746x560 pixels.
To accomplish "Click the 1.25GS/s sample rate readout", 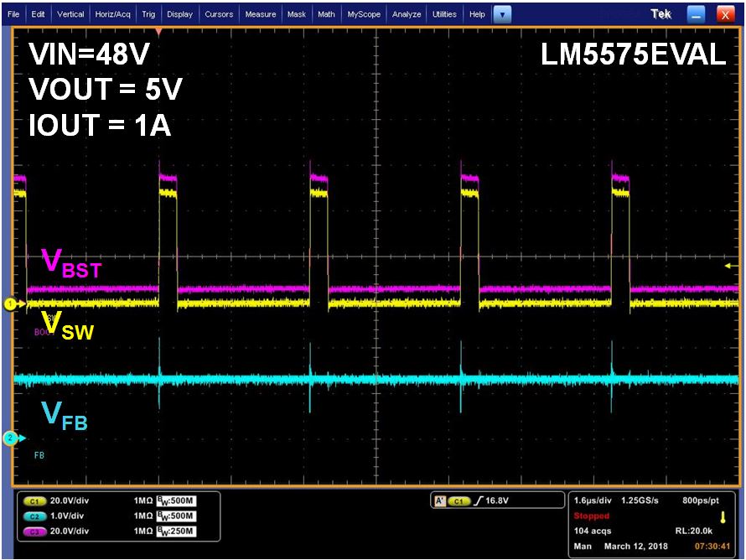I will 640,500.
